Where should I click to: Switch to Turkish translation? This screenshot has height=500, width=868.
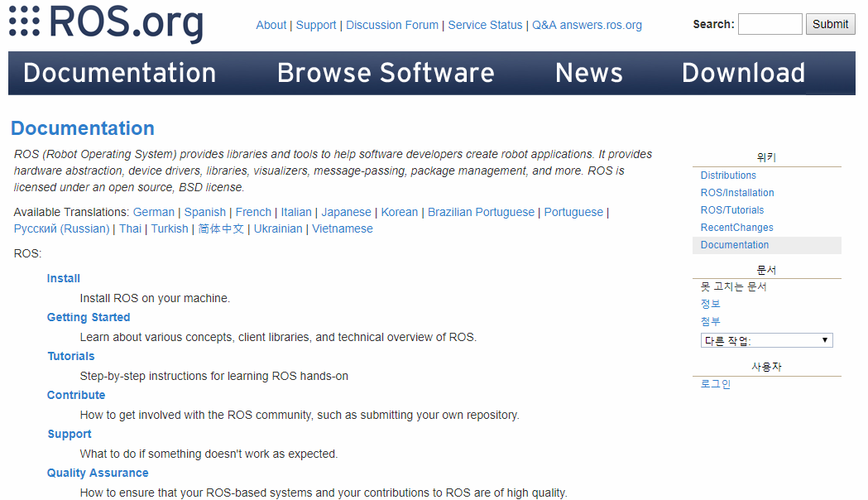[170, 228]
